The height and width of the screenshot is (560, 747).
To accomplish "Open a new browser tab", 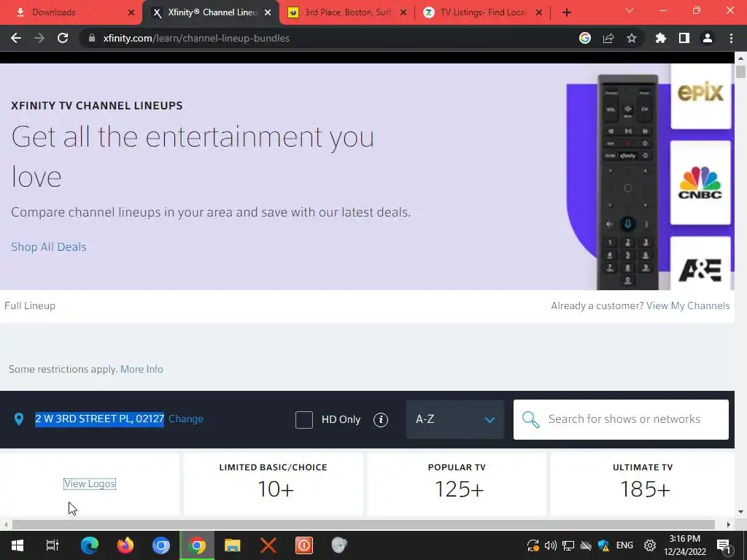I will (x=566, y=12).
